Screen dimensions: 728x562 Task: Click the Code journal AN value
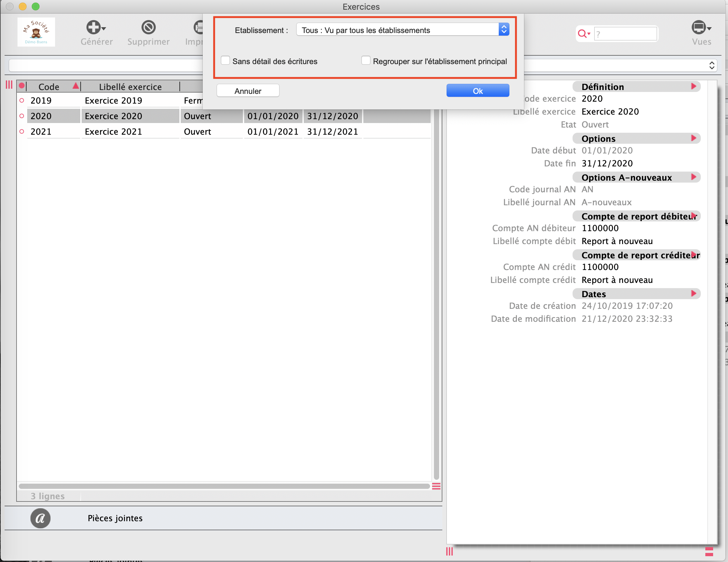(x=587, y=189)
